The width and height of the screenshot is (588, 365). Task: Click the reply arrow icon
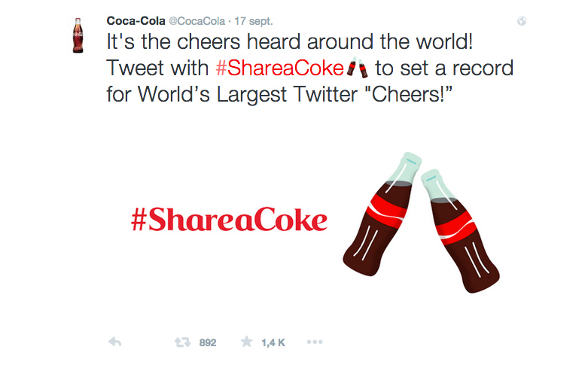[115, 342]
